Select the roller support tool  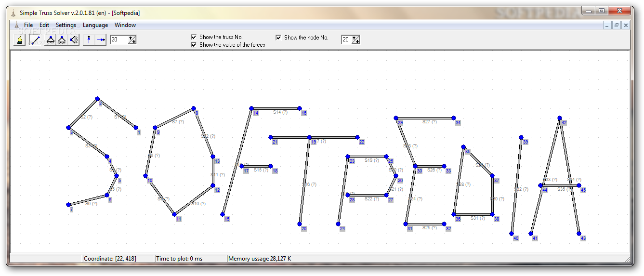tap(62, 40)
